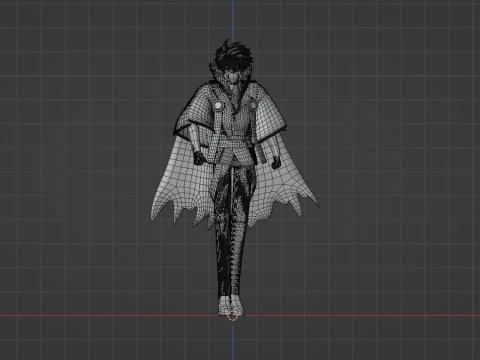The image size is (480, 360).
Task: Click the character's feet mesh
Action: (231, 305)
